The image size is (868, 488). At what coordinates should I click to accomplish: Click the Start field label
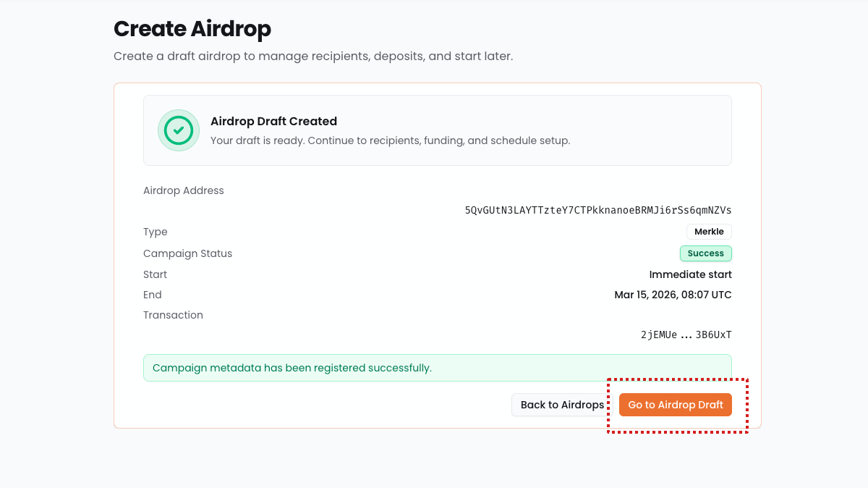[x=155, y=274]
